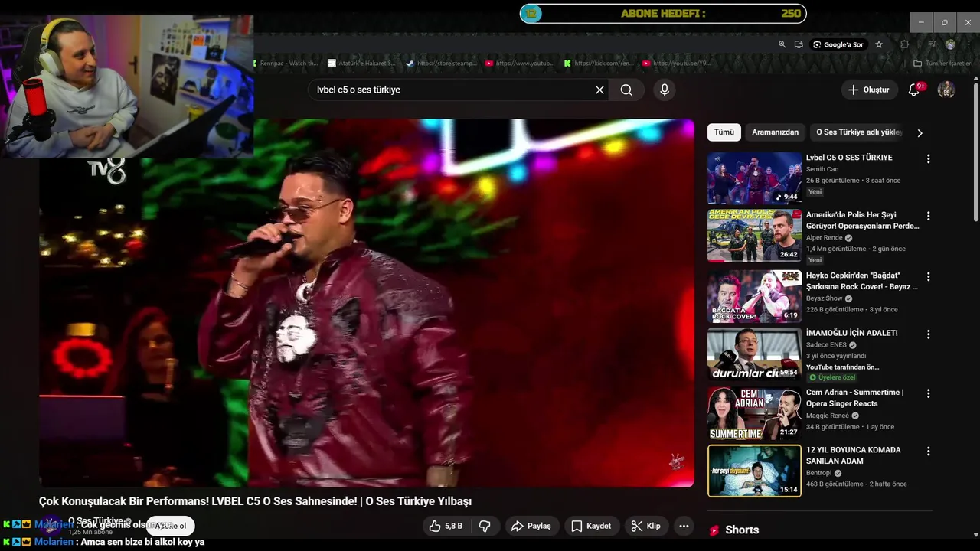Open the store.steampowered Steam bookmark
Image resolution: width=980 pixels, height=551 pixels.
click(442, 64)
